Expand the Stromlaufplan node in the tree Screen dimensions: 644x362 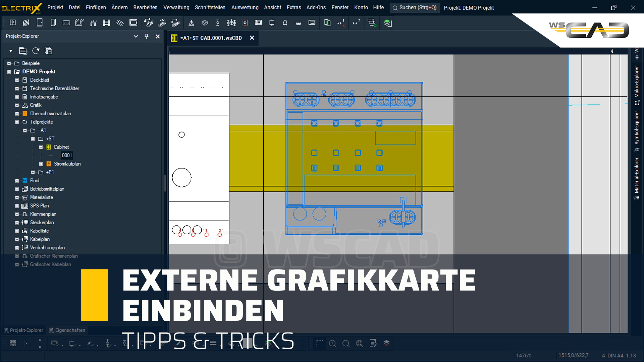click(41, 164)
